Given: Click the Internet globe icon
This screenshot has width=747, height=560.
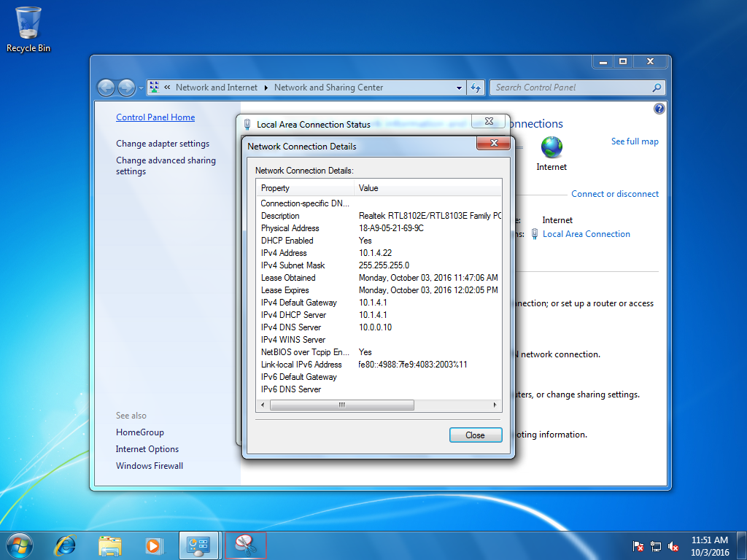Looking at the screenshot, I should pyautogui.click(x=551, y=147).
